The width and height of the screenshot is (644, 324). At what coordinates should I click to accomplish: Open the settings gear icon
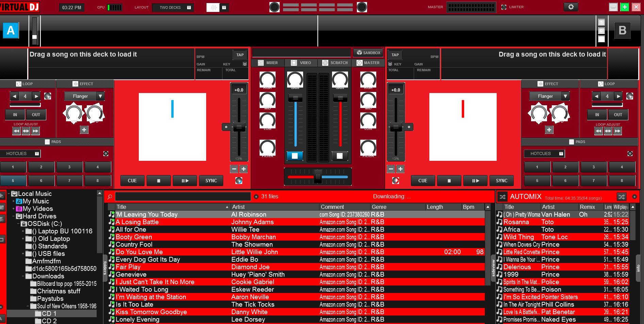[x=571, y=7]
